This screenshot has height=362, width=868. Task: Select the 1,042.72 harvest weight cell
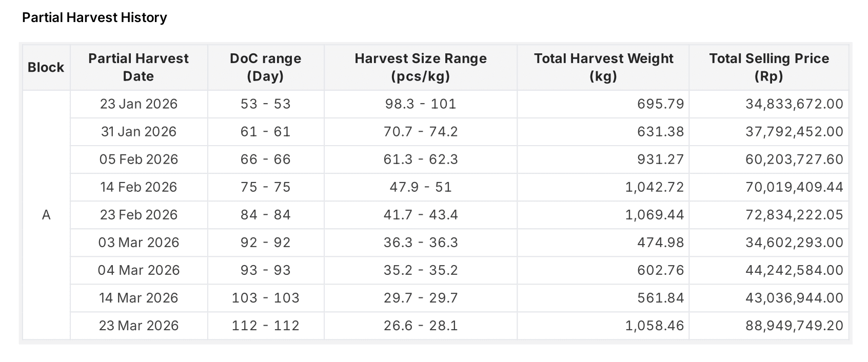(x=654, y=187)
